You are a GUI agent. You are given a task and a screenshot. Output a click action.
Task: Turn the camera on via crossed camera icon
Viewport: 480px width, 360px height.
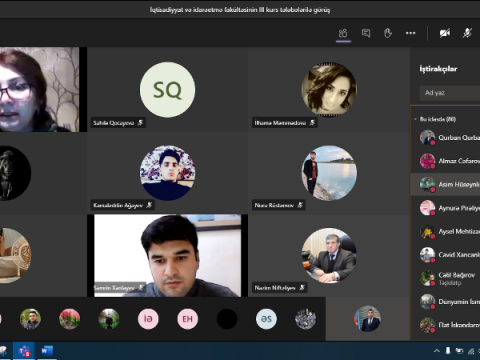tap(445, 33)
